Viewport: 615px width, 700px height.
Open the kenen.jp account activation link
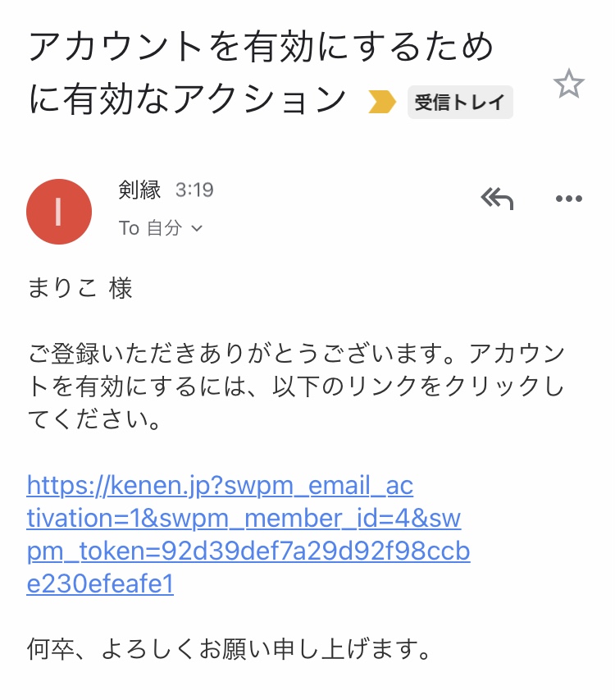click(220, 486)
